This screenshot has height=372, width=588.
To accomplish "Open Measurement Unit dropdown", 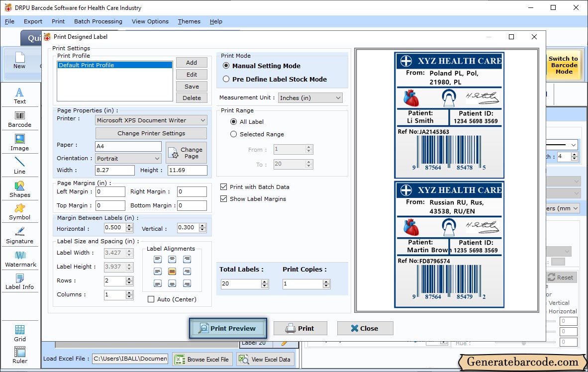I will [x=310, y=98].
